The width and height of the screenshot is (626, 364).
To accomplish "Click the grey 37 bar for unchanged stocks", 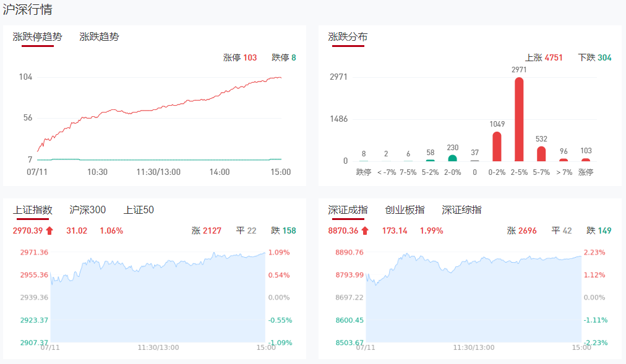I will click(474, 160).
